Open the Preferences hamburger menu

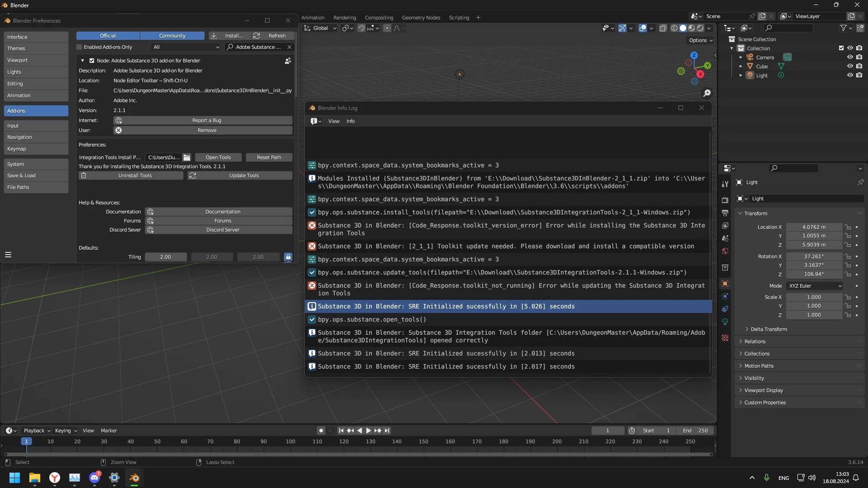(8, 255)
